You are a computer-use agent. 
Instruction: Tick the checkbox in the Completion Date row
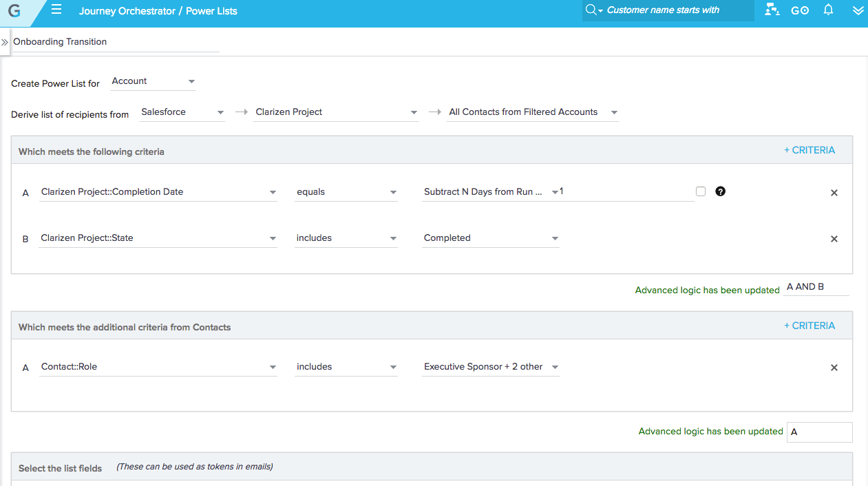[x=701, y=191]
